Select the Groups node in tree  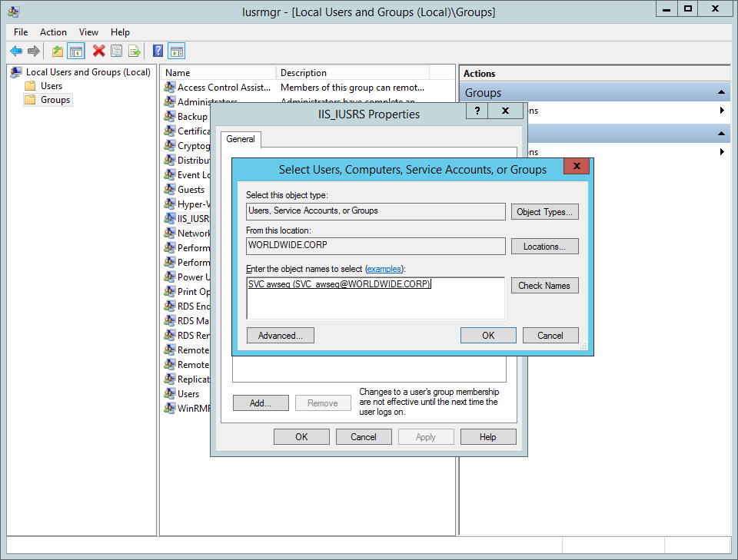(55, 100)
